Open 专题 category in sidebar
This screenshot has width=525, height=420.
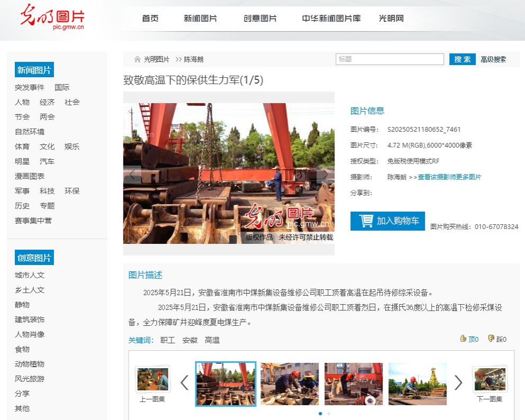point(47,206)
